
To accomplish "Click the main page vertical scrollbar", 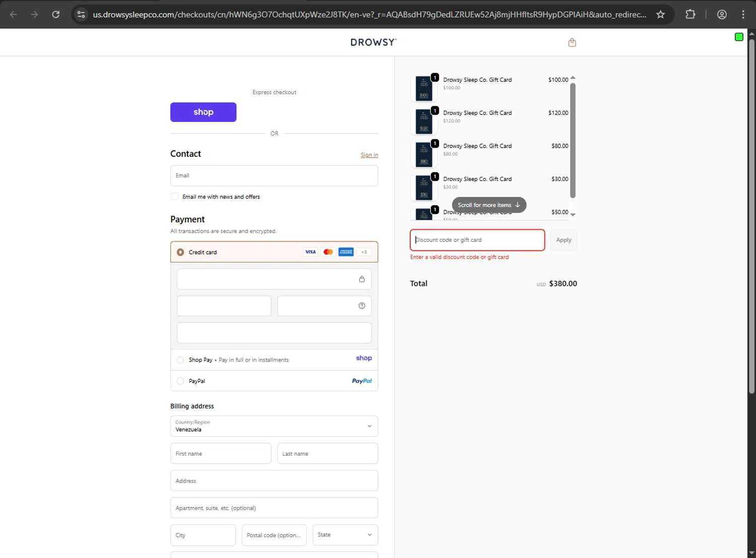I will (x=751, y=217).
